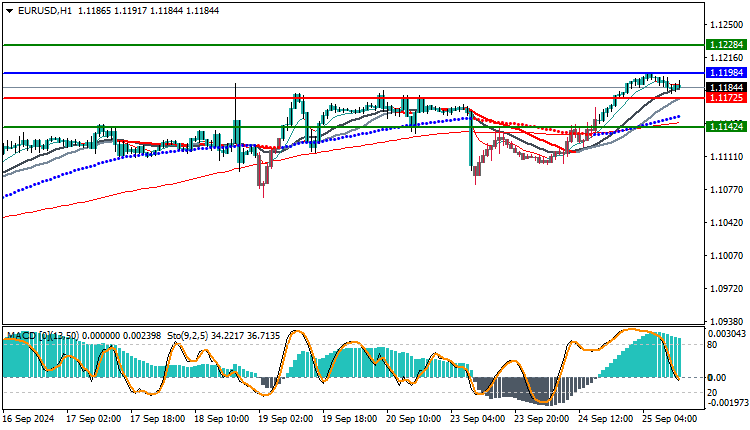The image size is (750, 430).
Task: Click the 16 Sep 2024 date label
Action: pos(28,419)
